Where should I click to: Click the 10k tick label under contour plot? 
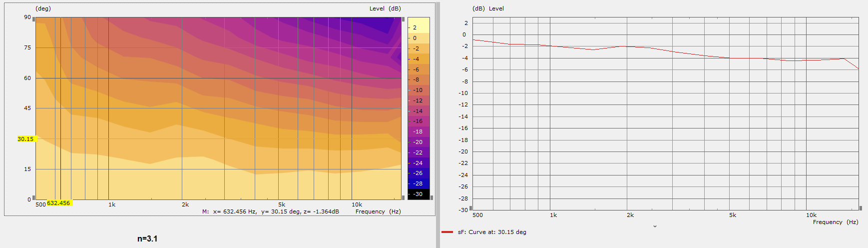click(x=357, y=204)
